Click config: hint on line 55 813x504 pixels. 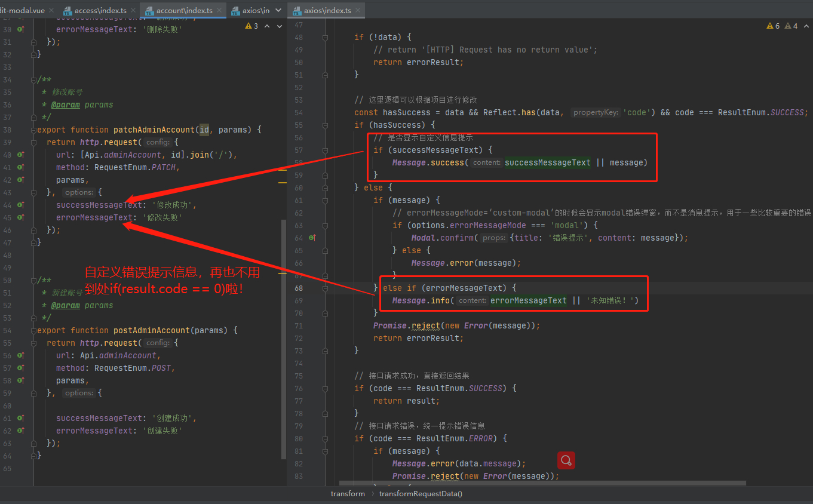[x=158, y=343]
